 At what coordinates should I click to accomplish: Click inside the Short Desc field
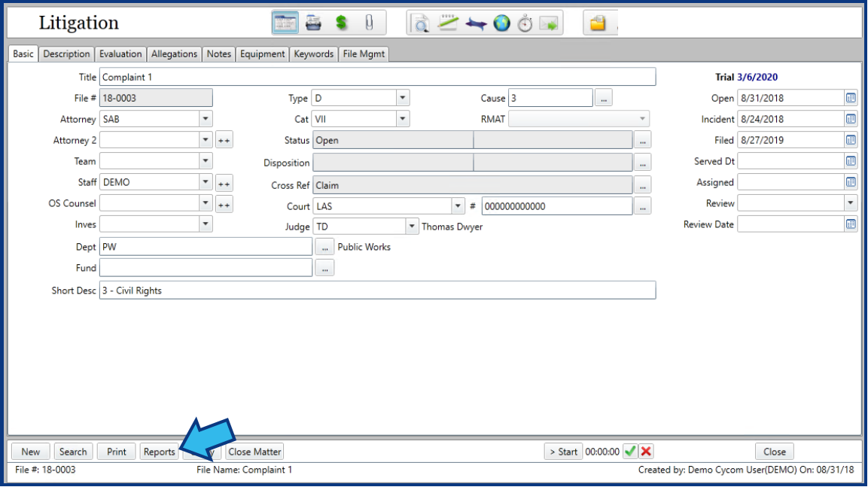[x=301, y=290]
